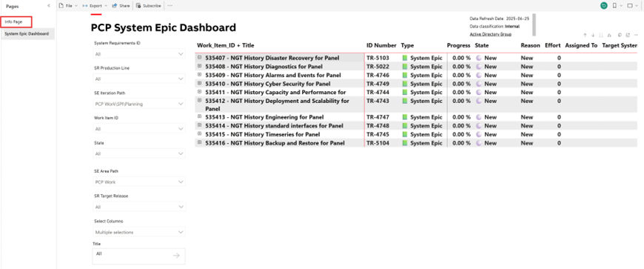Click System Epic type icon for TR-5103
Image resolution: width=644 pixels, height=269 pixels.
coord(404,58)
